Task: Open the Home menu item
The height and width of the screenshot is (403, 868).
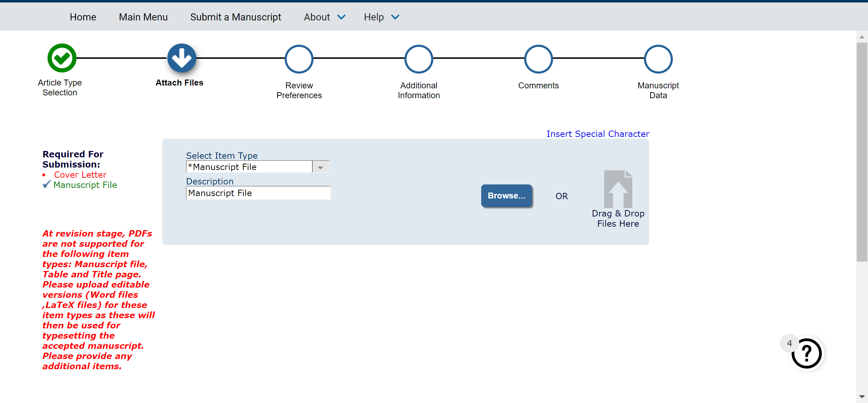Action: tap(83, 17)
